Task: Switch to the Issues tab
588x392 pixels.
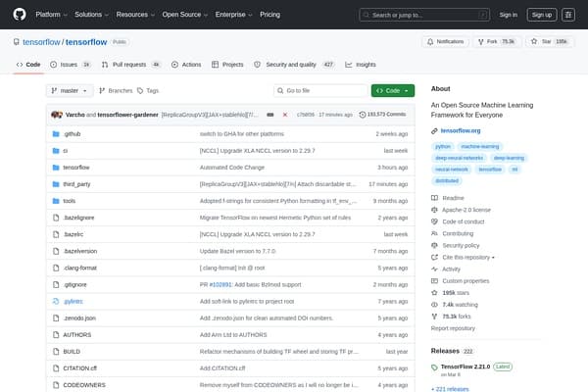Action: tap(71, 65)
